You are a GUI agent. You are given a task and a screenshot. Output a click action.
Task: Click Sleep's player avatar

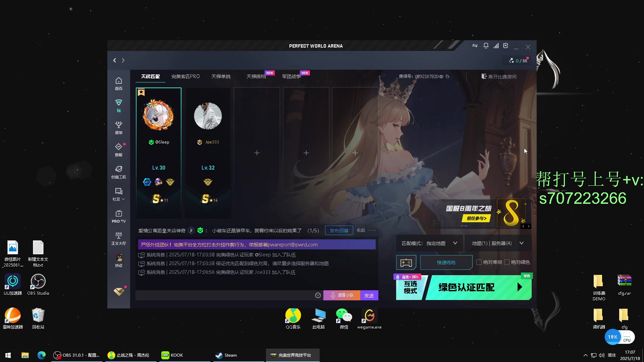pos(158,116)
